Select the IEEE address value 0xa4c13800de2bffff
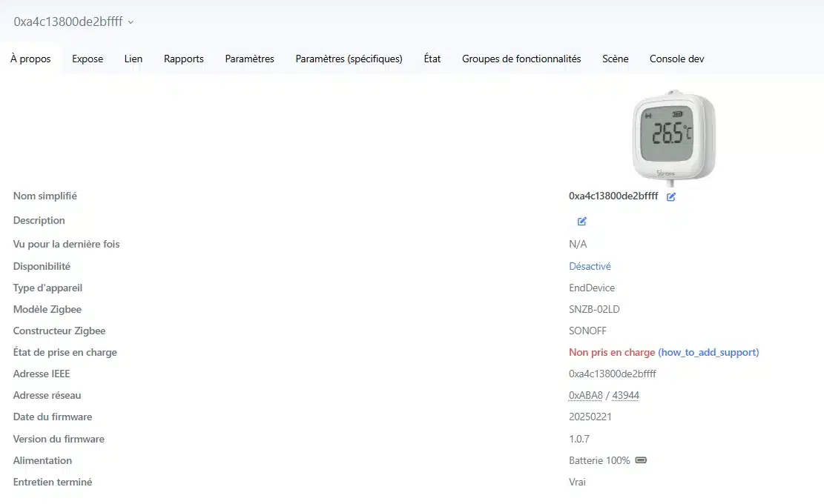 [x=612, y=374]
